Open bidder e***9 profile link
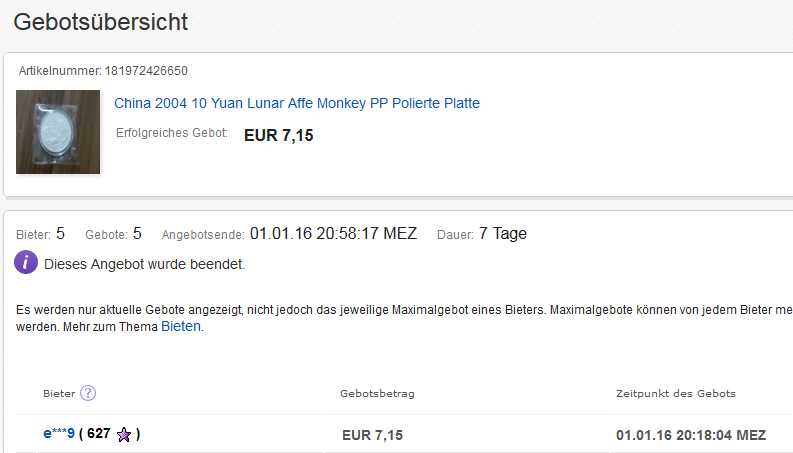 [59, 434]
